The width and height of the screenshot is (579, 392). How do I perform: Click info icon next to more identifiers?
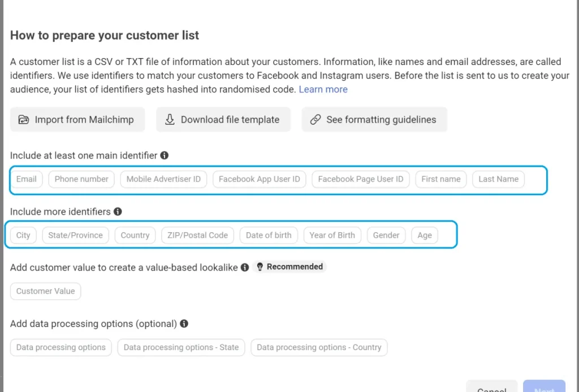118,212
